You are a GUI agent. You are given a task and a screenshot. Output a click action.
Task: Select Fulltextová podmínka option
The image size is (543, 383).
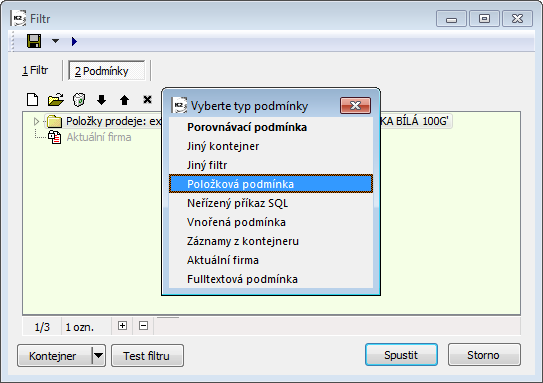pos(271,279)
